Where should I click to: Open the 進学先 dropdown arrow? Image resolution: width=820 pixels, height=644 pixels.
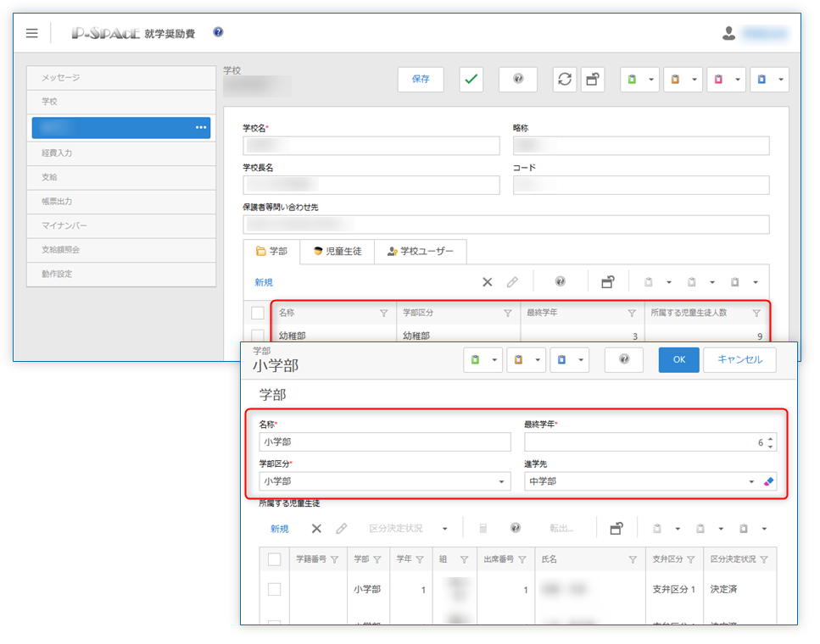coord(751,481)
